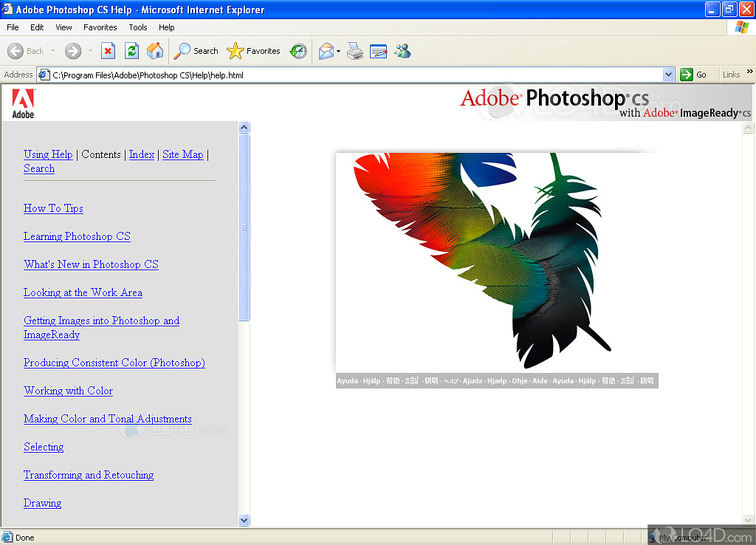
Task: Open the Working with Color link
Action: coord(68,391)
